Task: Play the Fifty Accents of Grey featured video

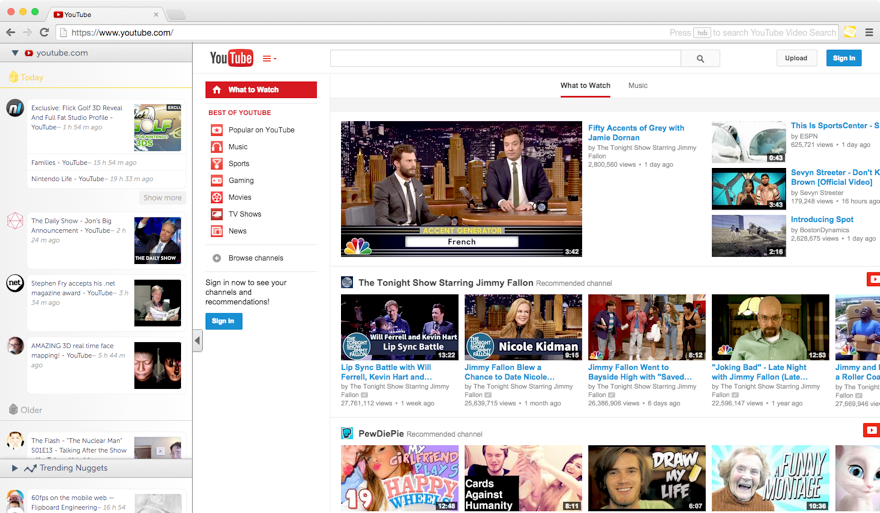Action: 461,189
